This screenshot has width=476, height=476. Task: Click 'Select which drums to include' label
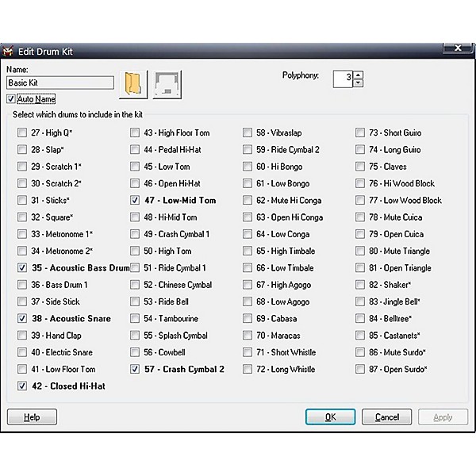coord(78,115)
